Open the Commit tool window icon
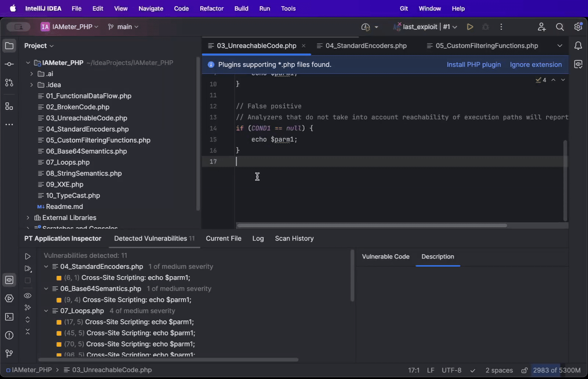The width and height of the screenshot is (588, 379). click(x=9, y=64)
